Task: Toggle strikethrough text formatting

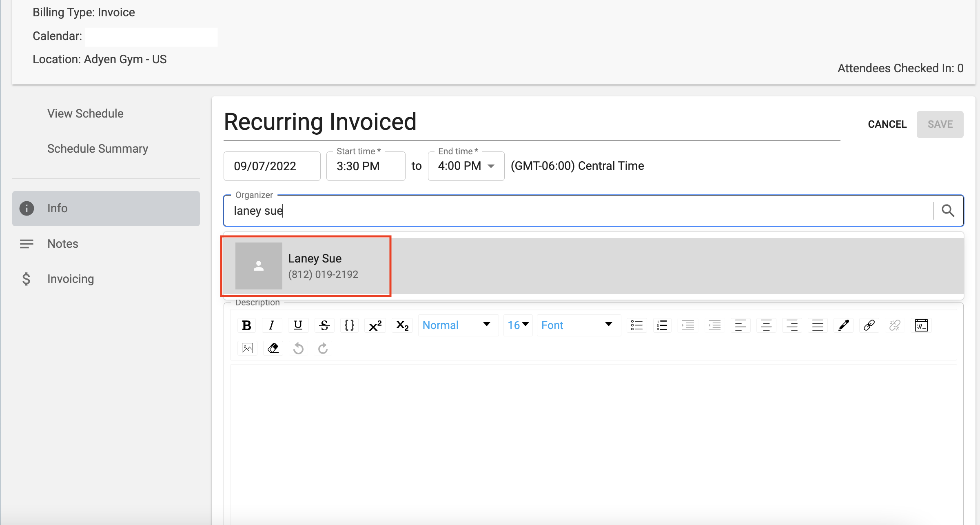Action: point(324,325)
